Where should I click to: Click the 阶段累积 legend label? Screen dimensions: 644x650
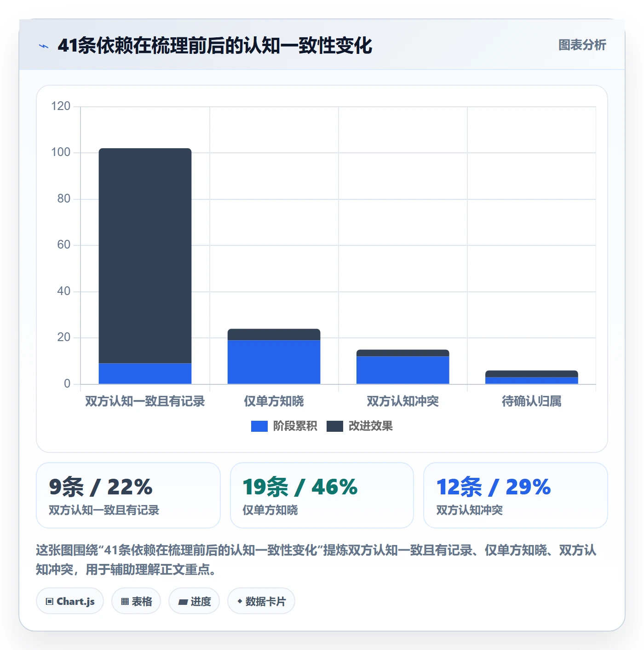point(295,426)
